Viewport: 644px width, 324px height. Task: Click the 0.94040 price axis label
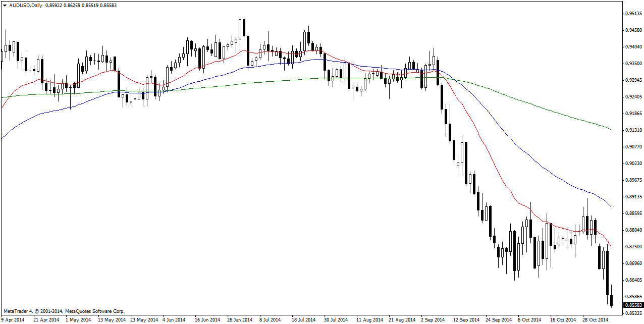[633, 47]
